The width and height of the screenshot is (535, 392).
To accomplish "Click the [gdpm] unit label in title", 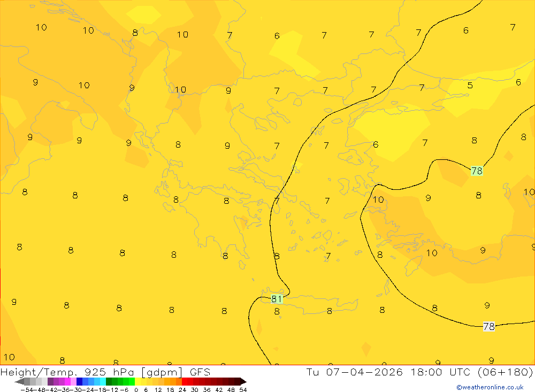I will (x=162, y=372).
